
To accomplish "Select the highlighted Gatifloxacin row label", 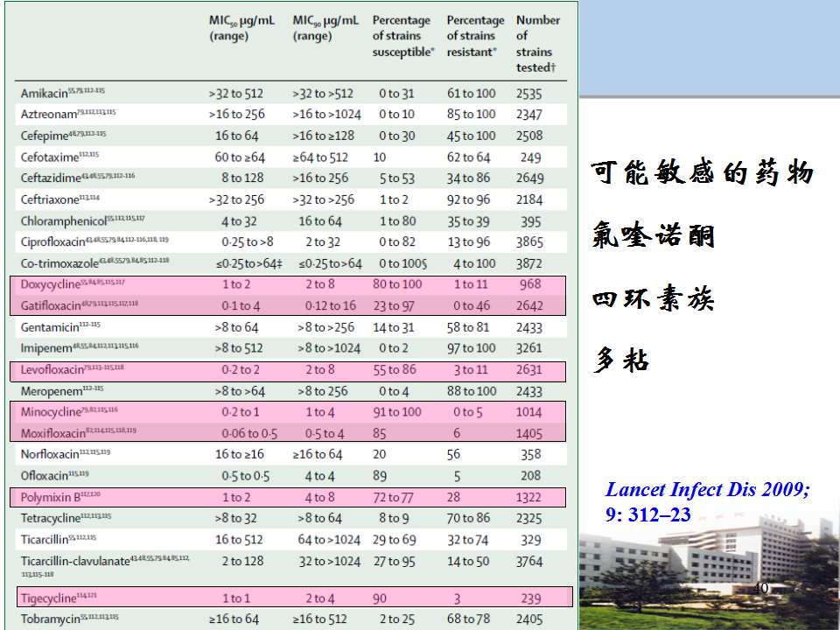I will (51, 306).
